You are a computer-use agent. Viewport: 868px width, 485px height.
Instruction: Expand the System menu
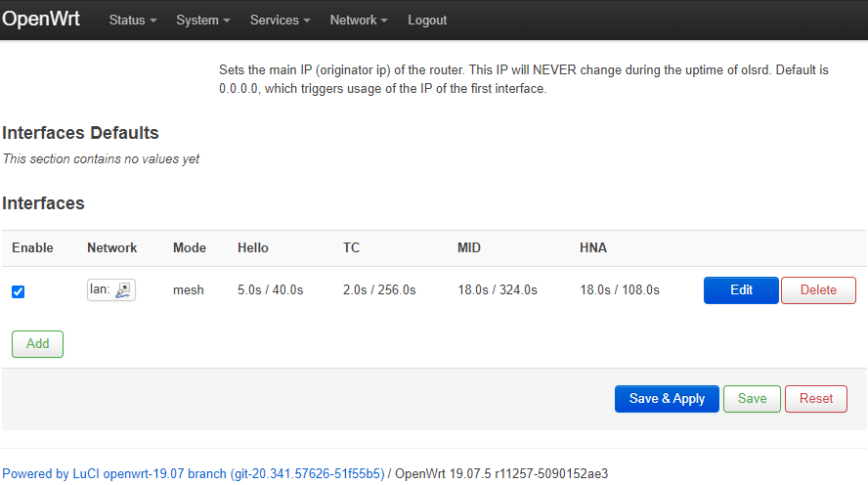pyautogui.click(x=203, y=21)
